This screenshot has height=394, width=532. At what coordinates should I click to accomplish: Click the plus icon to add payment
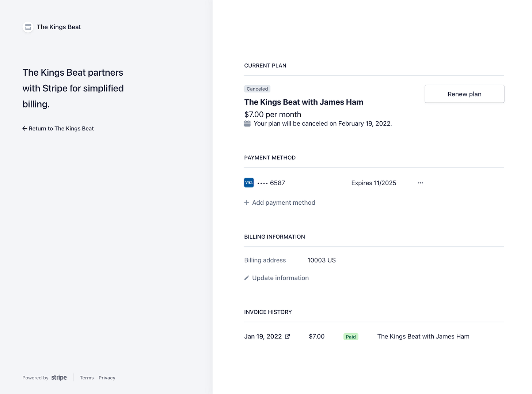[247, 202]
